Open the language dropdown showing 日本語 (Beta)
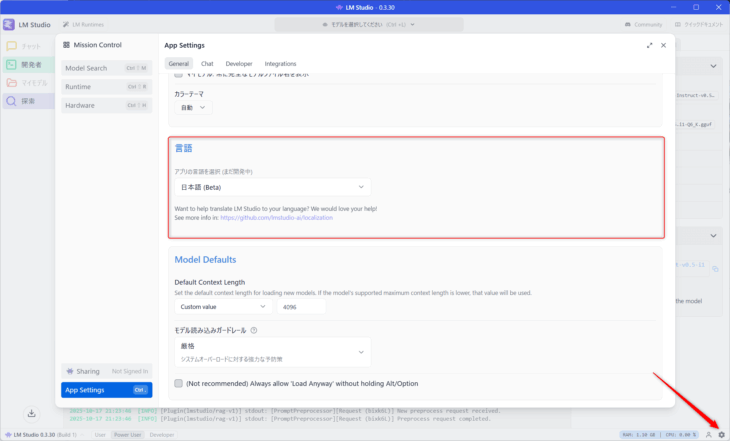730x441 pixels. [272, 187]
